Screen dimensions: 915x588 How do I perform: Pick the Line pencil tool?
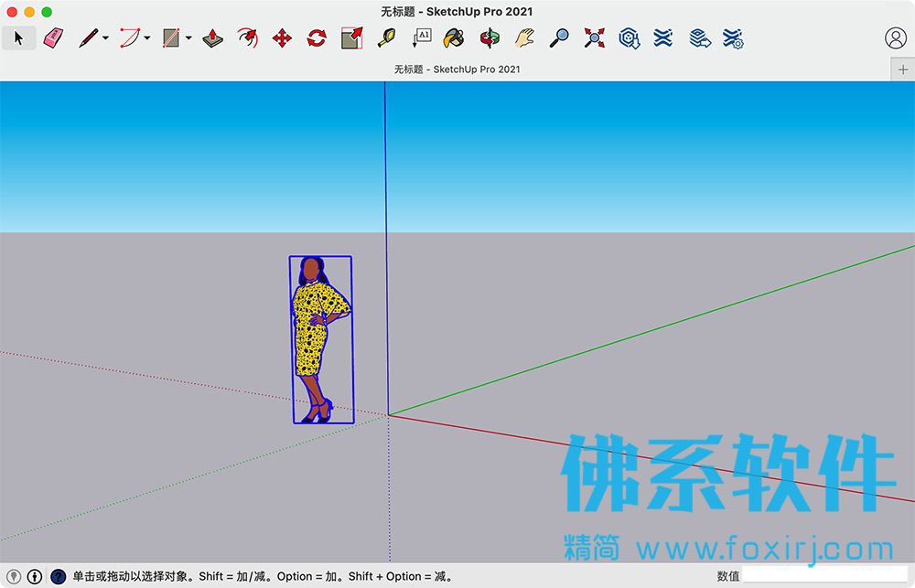click(x=89, y=38)
